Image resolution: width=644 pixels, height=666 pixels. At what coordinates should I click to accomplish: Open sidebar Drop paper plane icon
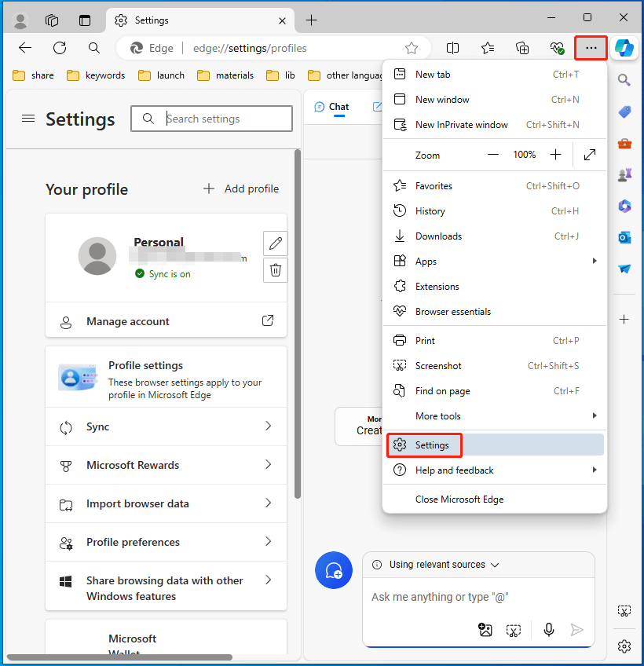point(624,269)
